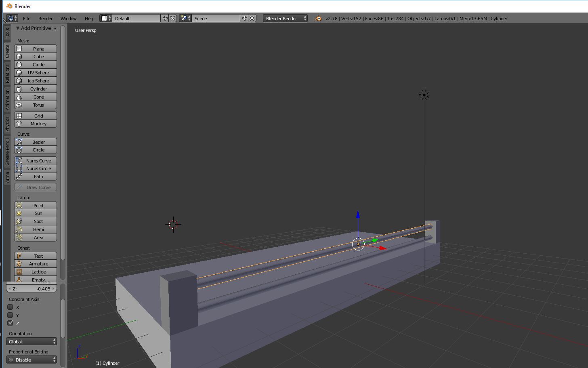The width and height of the screenshot is (588, 368).
Task: Add a Torus mesh primitive
Action: click(x=36, y=105)
